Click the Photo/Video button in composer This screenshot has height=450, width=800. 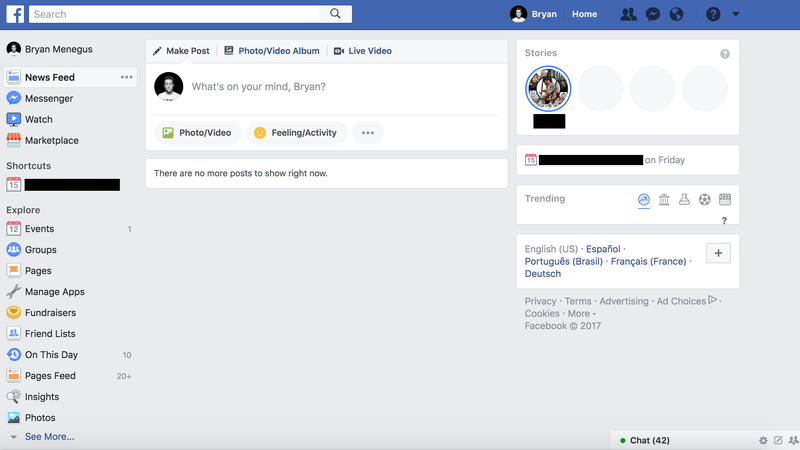pos(197,133)
